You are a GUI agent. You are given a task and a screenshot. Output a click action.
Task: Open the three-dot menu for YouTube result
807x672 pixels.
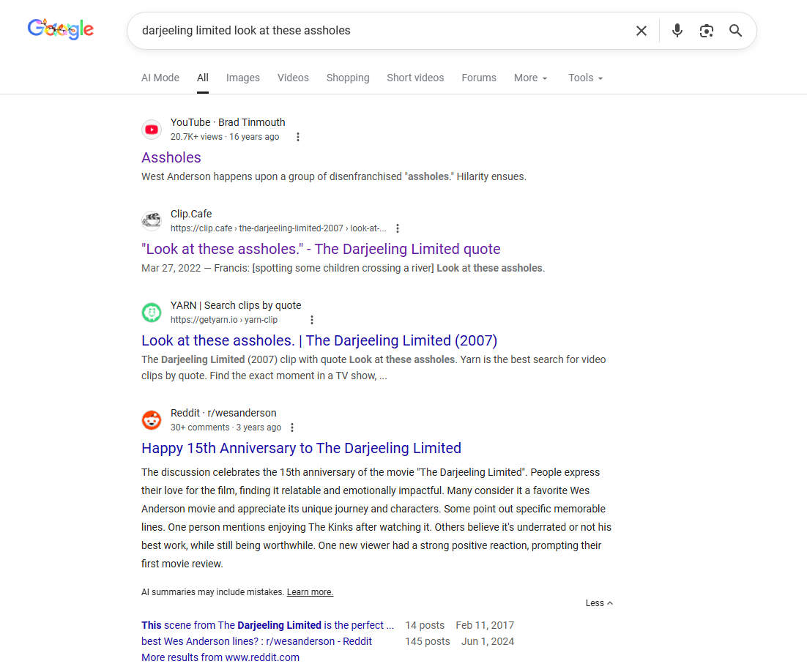(x=297, y=137)
